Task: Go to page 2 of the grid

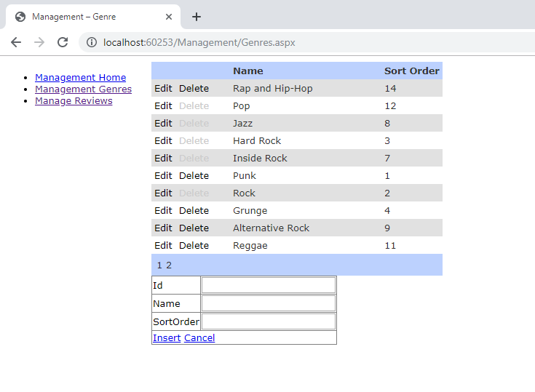Action: coord(169,265)
